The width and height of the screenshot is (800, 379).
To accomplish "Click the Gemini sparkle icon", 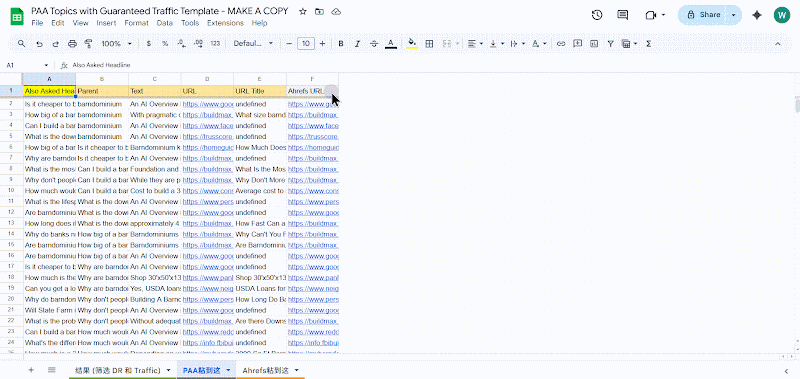I will (x=757, y=15).
